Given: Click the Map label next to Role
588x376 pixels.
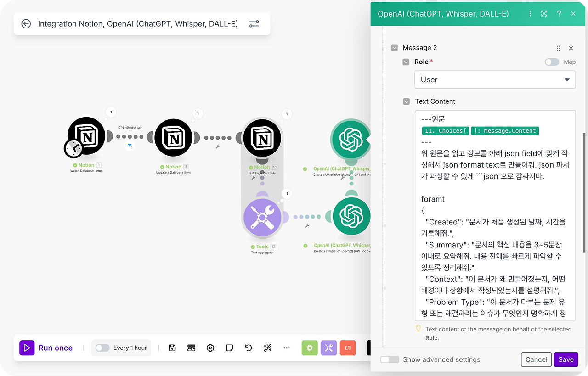Looking at the screenshot, I should (x=570, y=62).
